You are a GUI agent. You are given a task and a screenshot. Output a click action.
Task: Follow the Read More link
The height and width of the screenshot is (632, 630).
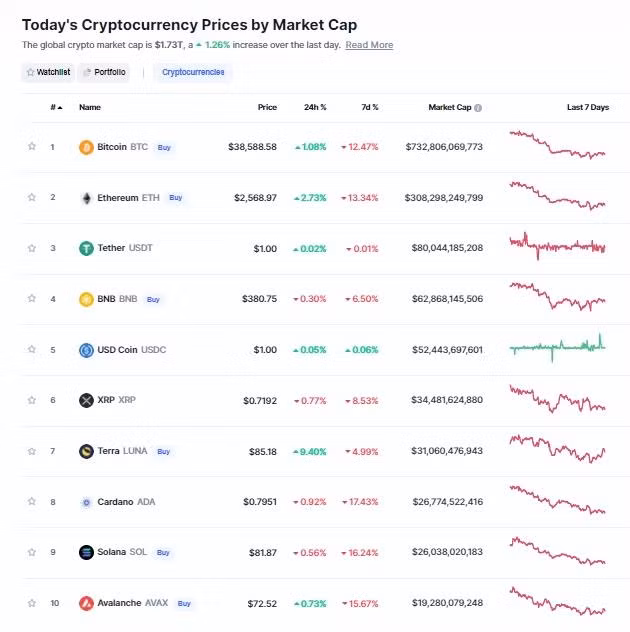[369, 45]
